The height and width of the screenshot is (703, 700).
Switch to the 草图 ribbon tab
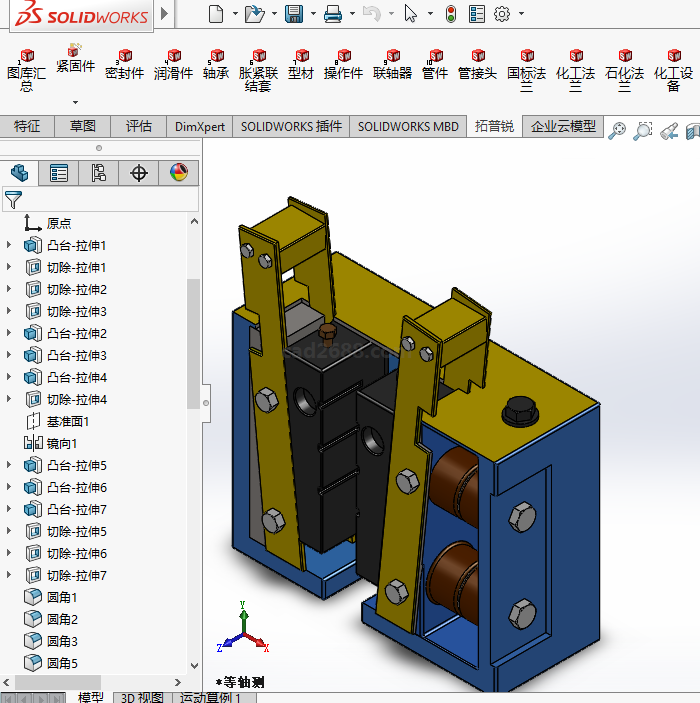(x=82, y=126)
